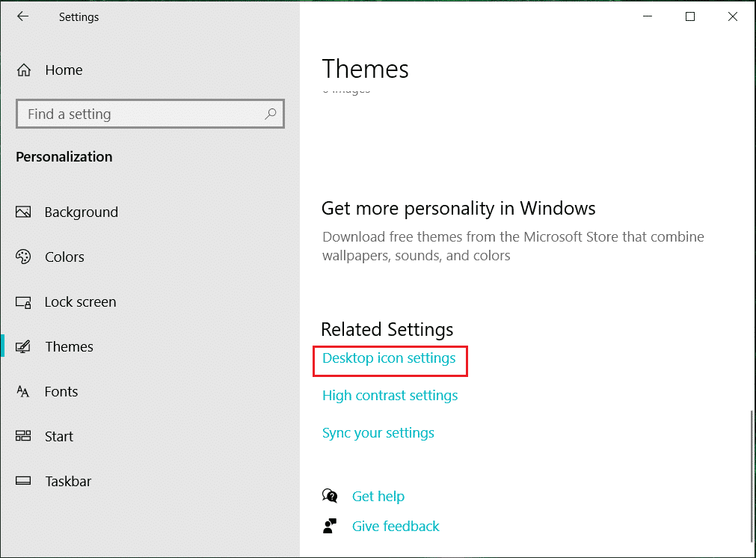Click the Give feedback person icon
Viewport: 756px width, 558px height.
tap(330, 527)
